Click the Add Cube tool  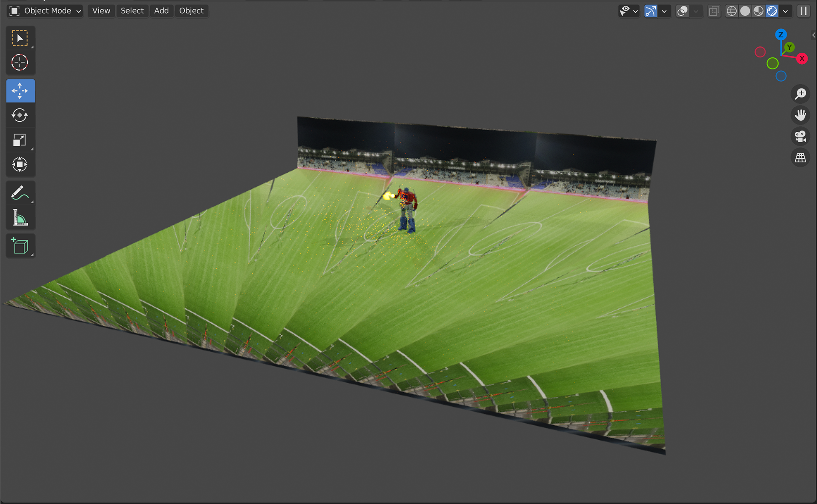coord(20,246)
